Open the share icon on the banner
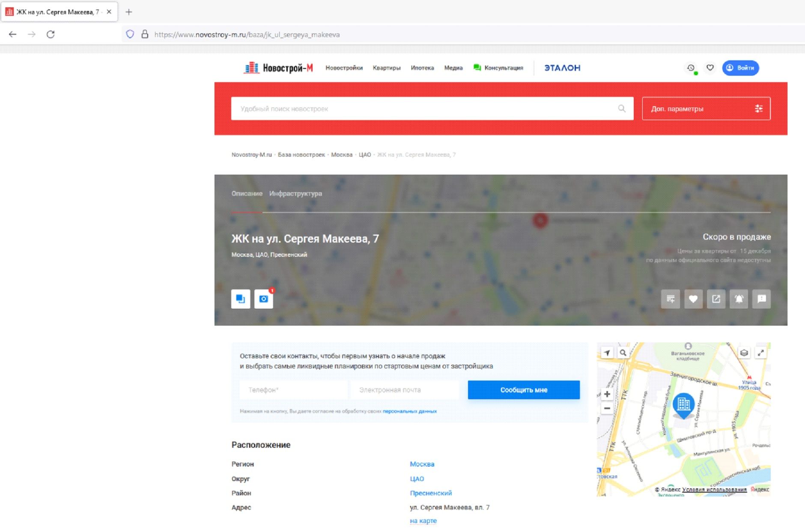Image resolution: width=805 pixels, height=532 pixels. (716, 299)
